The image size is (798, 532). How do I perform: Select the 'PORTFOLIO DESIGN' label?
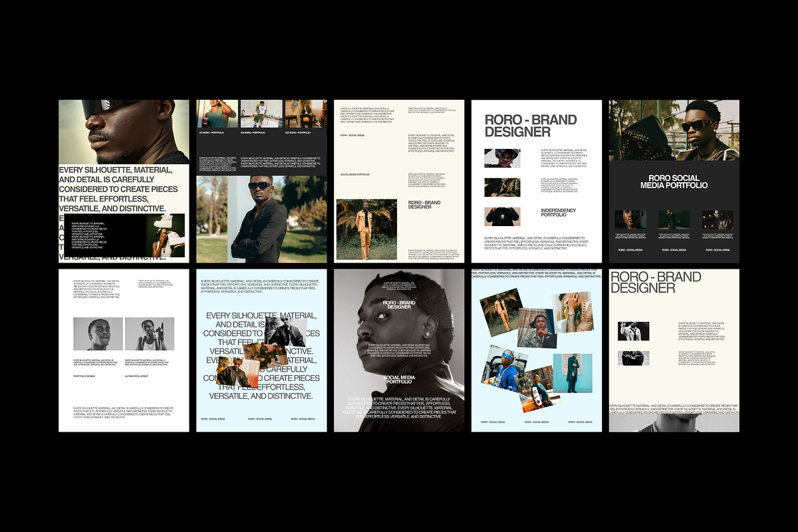pos(84,376)
